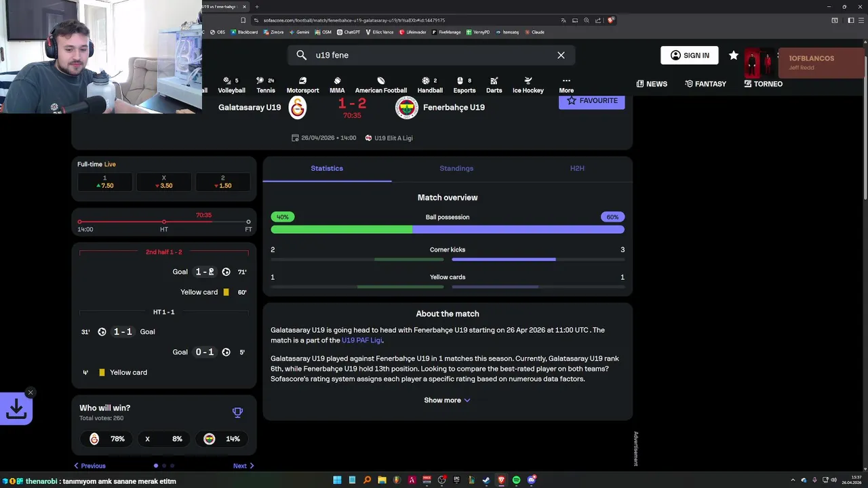Click the SIGN IN button

point(690,56)
